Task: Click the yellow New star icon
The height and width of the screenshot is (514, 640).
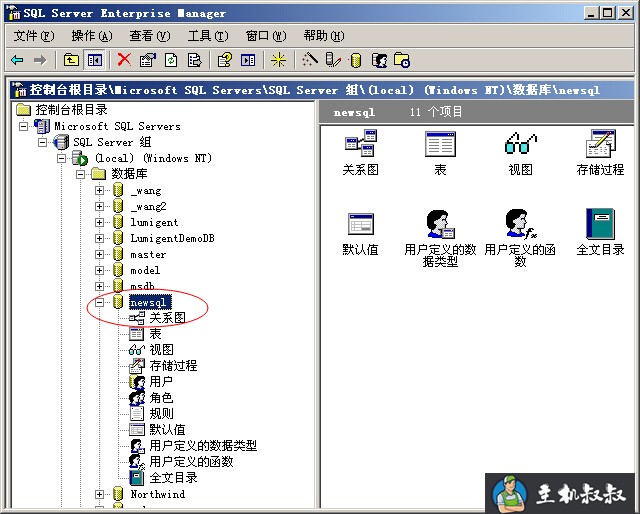Action: pyautogui.click(x=278, y=60)
